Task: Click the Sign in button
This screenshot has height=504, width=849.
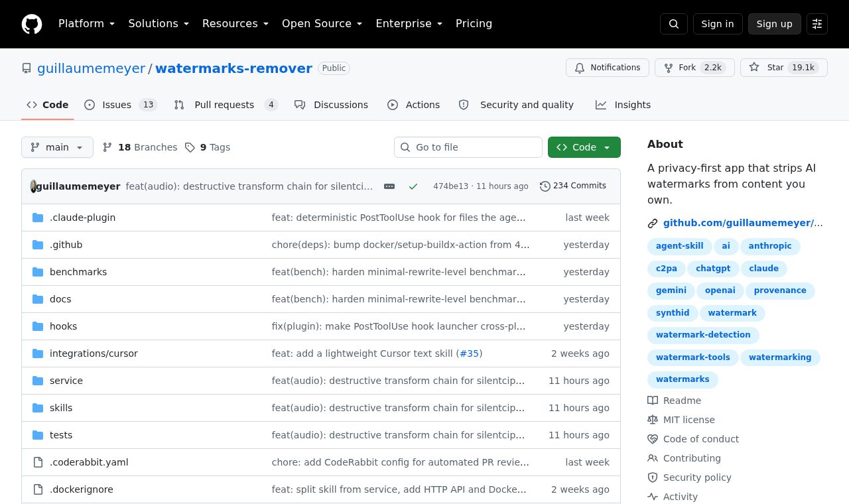Action: [x=718, y=24]
